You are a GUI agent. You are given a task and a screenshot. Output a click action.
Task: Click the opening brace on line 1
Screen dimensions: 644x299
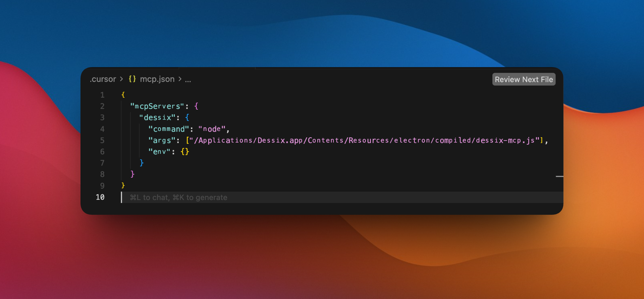[123, 95]
